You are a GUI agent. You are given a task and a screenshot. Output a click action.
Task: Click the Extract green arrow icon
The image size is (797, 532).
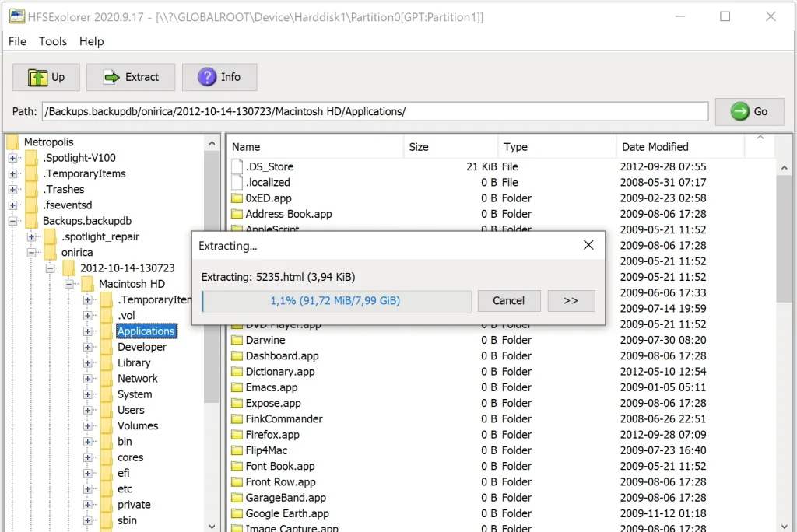pos(113,77)
